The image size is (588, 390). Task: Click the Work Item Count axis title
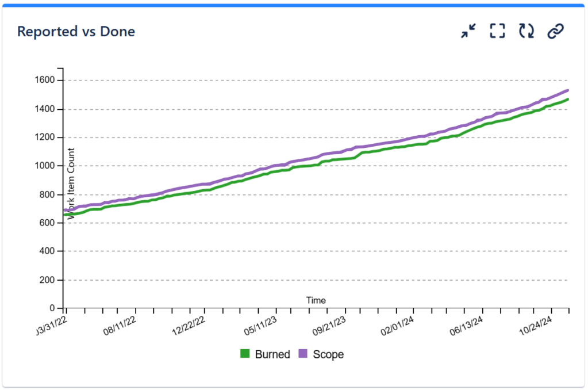click(71, 183)
